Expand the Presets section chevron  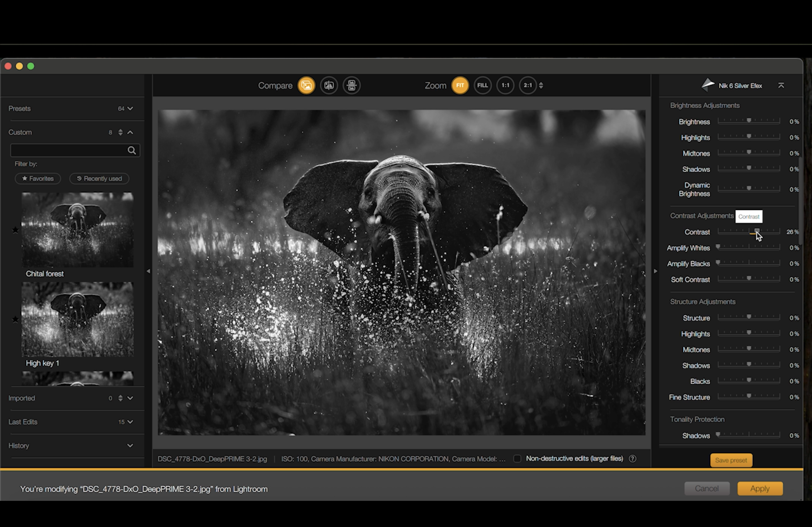coord(130,109)
